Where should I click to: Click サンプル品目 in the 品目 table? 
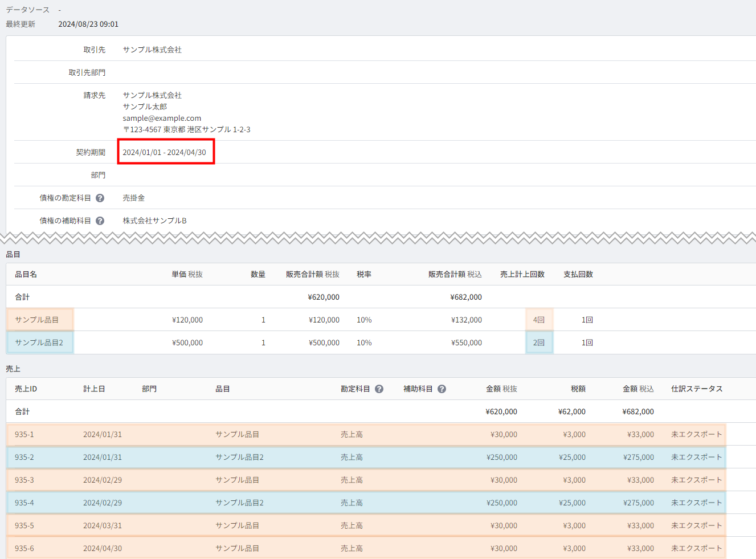click(x=36, y=320)
